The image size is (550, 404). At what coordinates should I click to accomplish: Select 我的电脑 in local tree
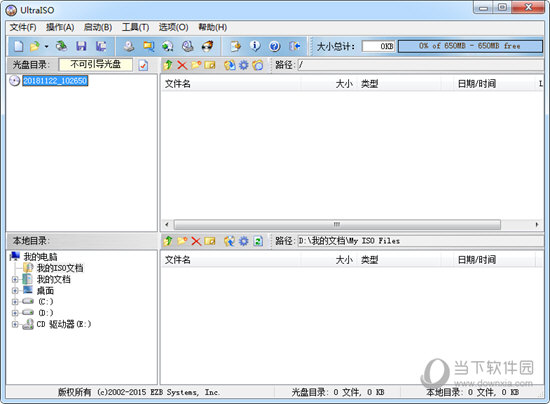pos(40,257)
